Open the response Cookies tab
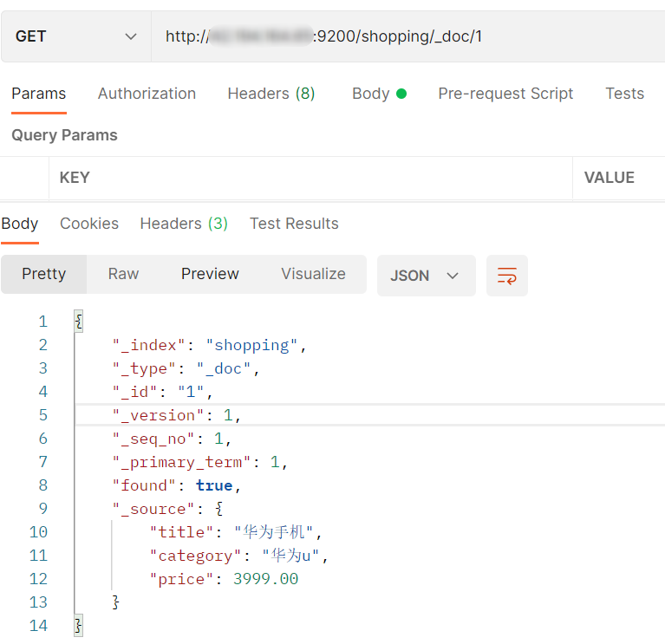Image resolution: width=665 pixels, height=644 pixels. [89, 224]
